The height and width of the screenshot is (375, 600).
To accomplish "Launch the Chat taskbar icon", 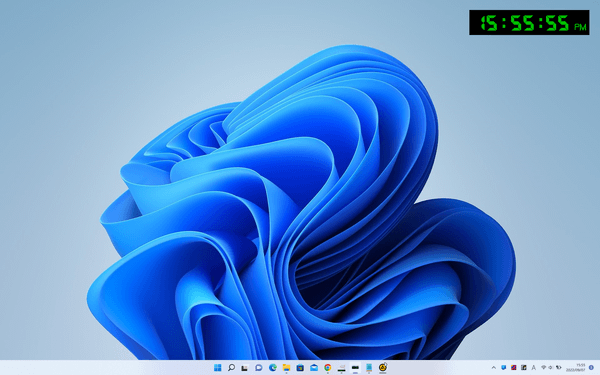I will point(259,368).
